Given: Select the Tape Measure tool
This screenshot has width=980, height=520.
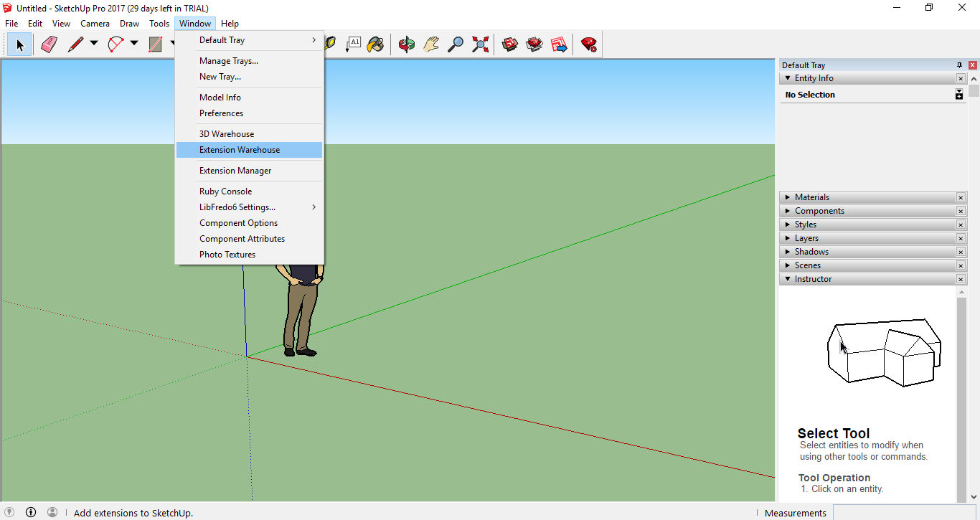Looking at the screenshot, I should [x=331, y=44].
